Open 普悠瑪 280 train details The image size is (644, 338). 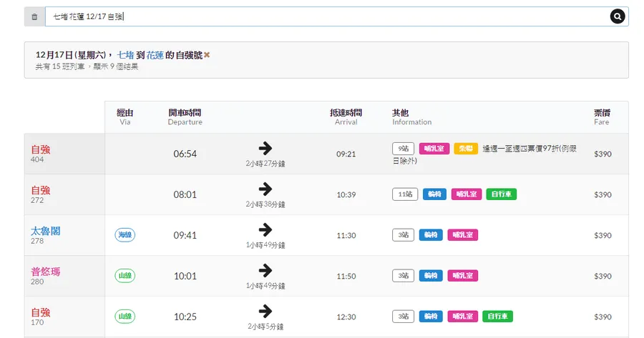pyautogui.click(x=45, y=272)
